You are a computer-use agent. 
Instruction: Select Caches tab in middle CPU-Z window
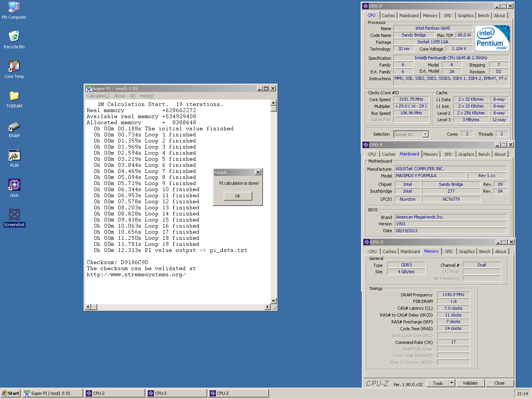point(388,154)
